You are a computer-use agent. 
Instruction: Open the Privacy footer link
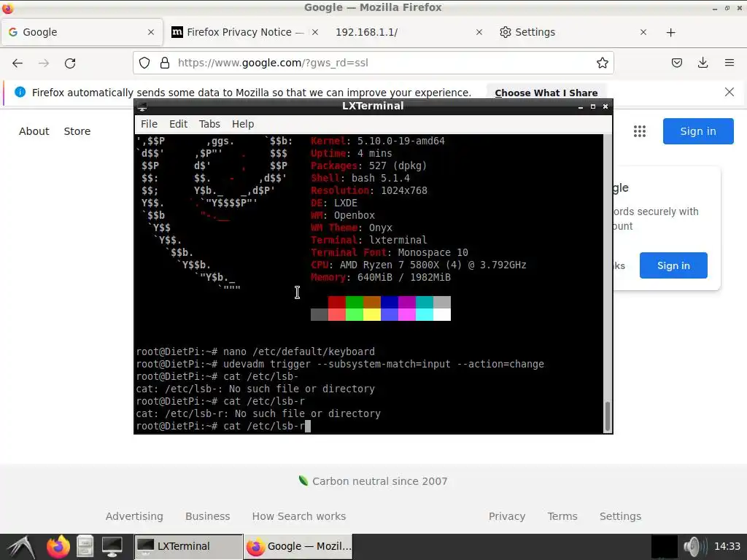click(x=507, y=516)
